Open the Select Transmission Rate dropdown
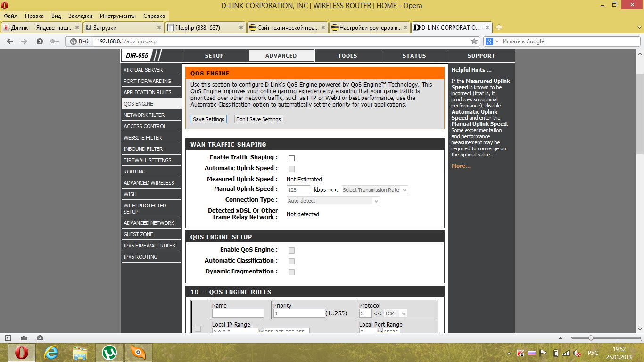The image size is (644, 362). point(375,190)
